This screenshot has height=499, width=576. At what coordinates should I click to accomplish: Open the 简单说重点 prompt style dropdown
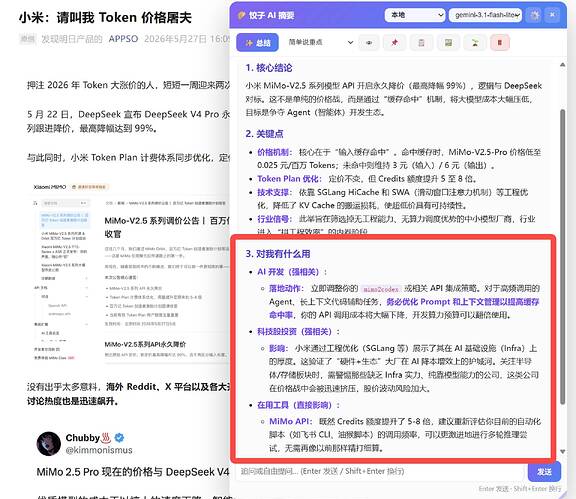[320, 43]
